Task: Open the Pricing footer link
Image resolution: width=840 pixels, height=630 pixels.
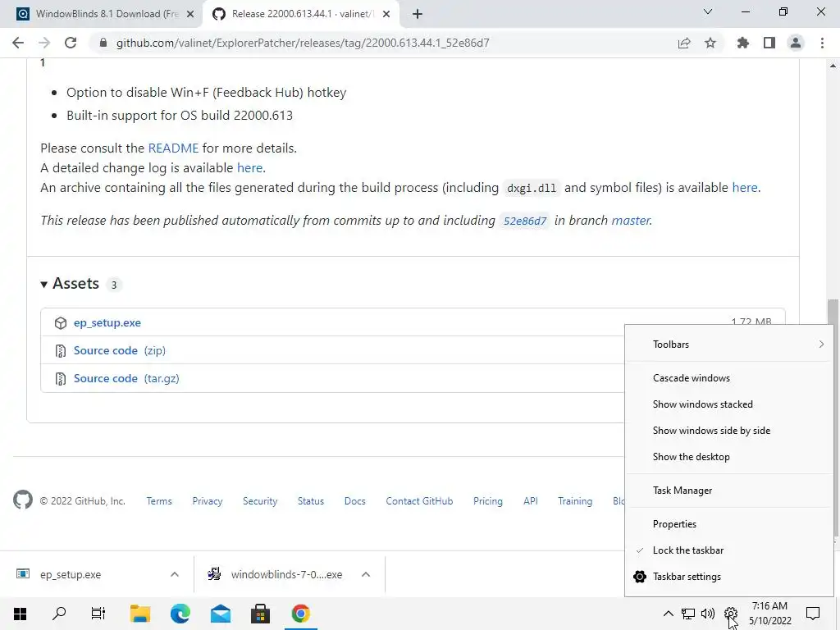Action: click(x=488, y=501)
